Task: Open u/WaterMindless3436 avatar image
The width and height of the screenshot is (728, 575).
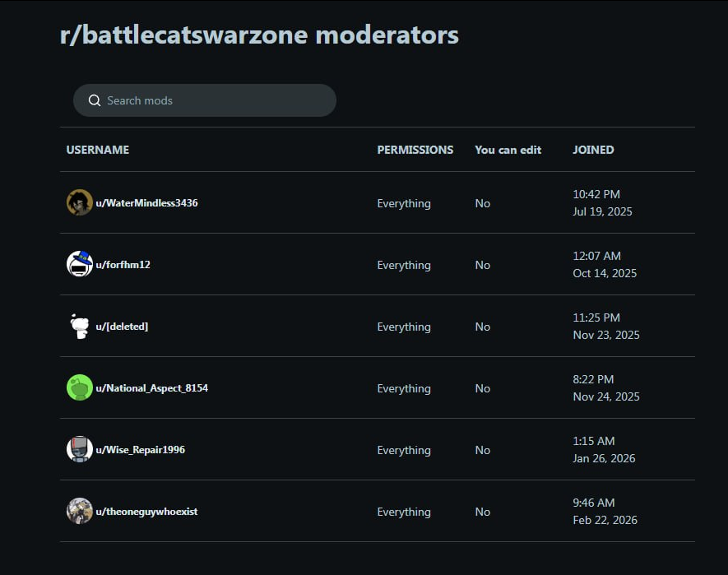Action: coord(80,202)
